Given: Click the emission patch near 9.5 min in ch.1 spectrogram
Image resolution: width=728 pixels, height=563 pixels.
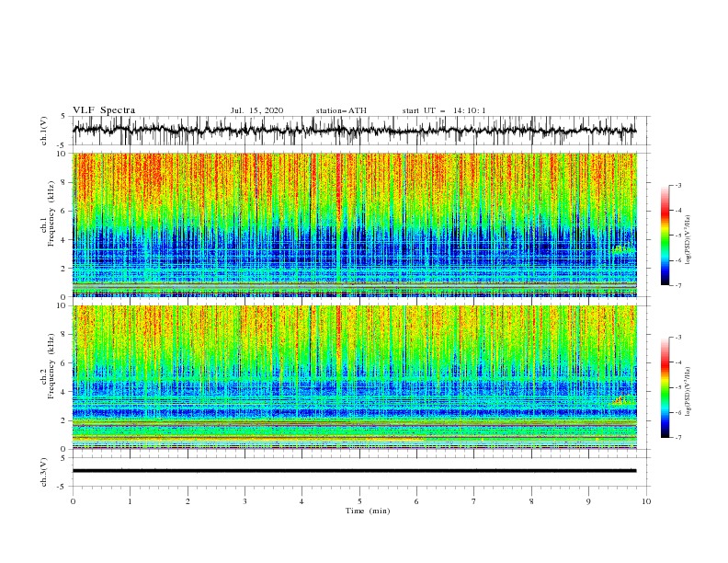Looking at the screenshot, I should coord(622,249).
